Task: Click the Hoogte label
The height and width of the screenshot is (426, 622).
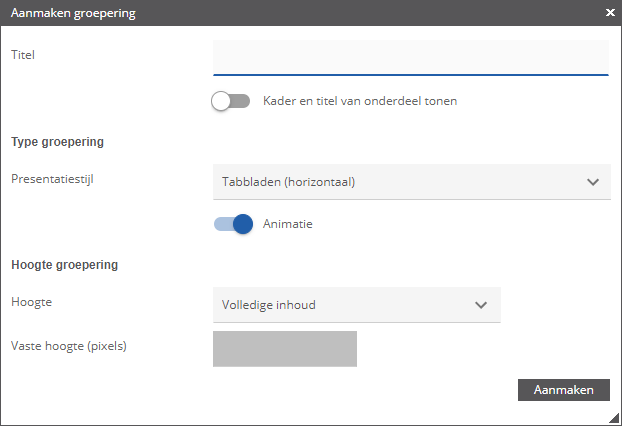Action: (32, 302)
